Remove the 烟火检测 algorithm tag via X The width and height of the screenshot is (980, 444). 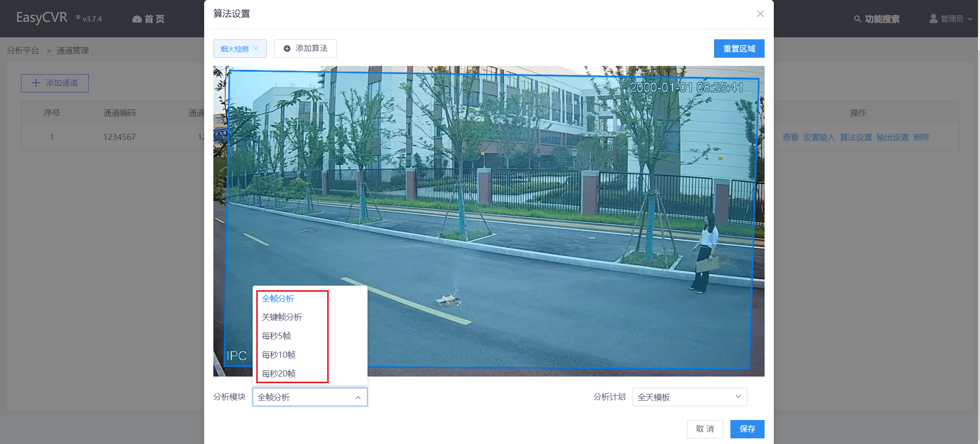tap(256, 49)
